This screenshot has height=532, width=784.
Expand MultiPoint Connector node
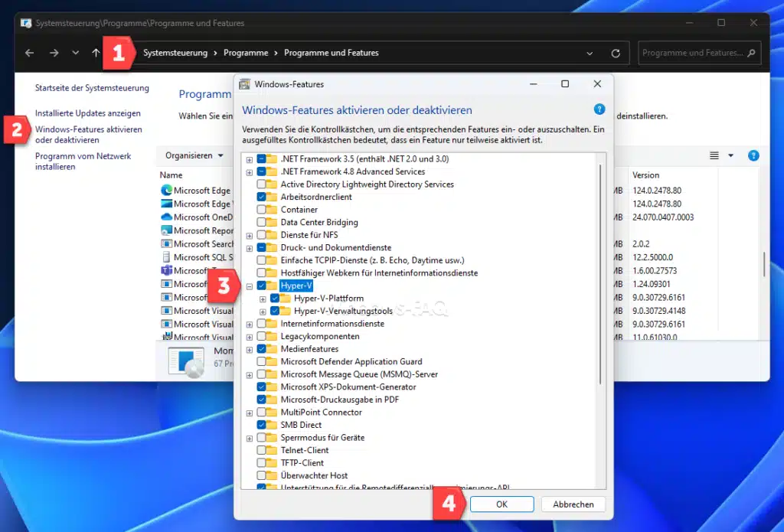pyautogui.click(x=249, y=413)
